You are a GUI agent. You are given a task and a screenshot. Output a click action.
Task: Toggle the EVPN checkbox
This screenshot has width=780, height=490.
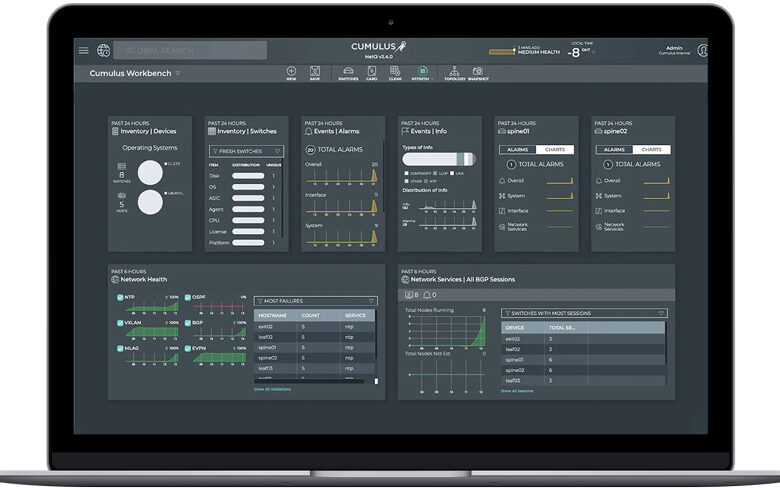coord(188,348)
